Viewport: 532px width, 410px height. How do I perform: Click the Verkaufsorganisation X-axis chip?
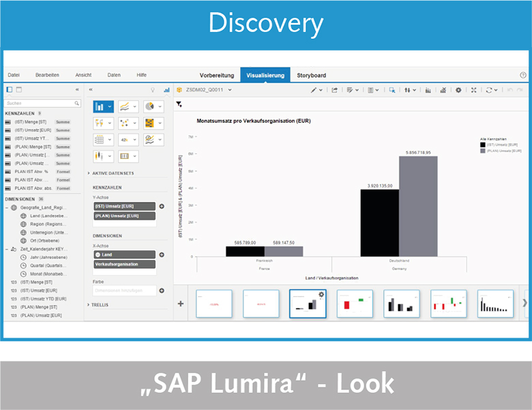tap(125, 264)
